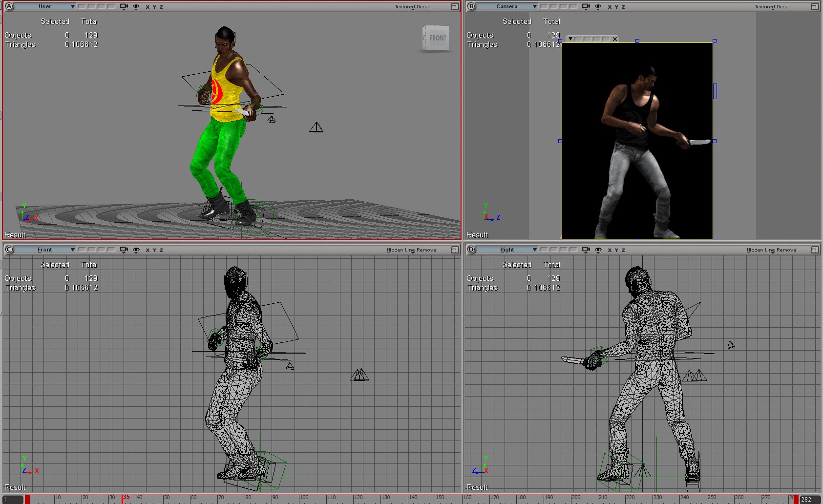Open the camera icon menu in Right viewport

coord(586,250)
